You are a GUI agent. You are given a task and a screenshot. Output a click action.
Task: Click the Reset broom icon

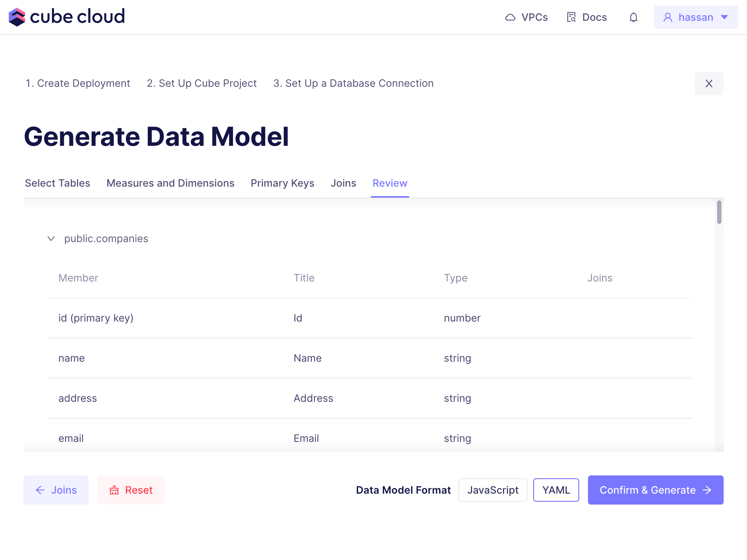(114, 490)
